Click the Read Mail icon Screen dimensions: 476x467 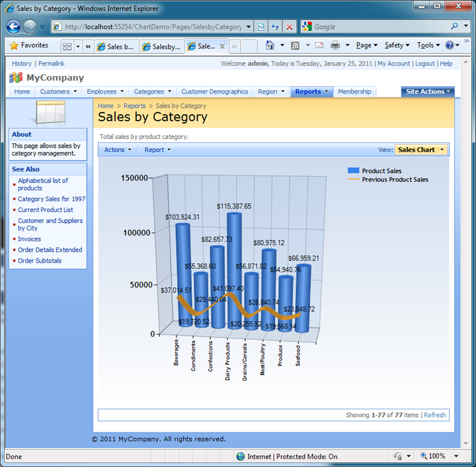(319, 46)
